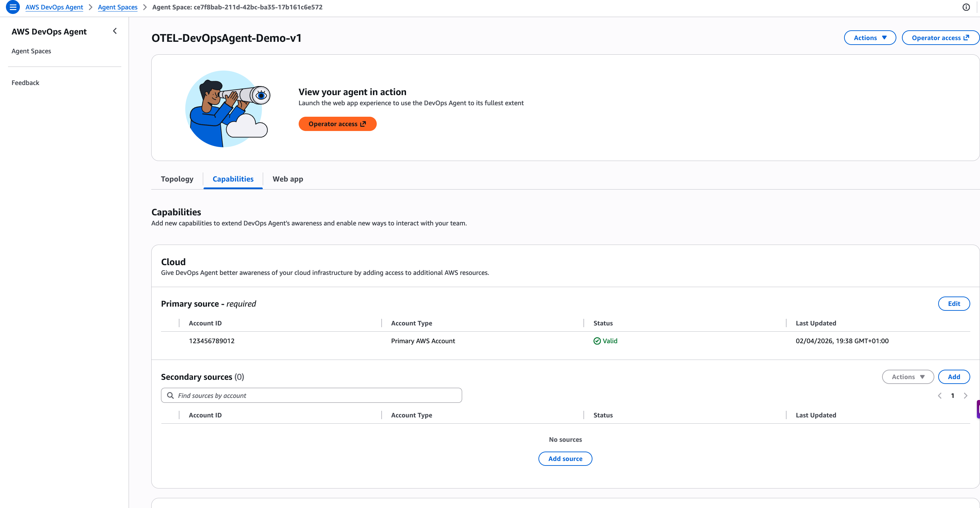980x508 pixels.
Task: Open the Secondary sources Actions dropdown
Action: [908, 377]
